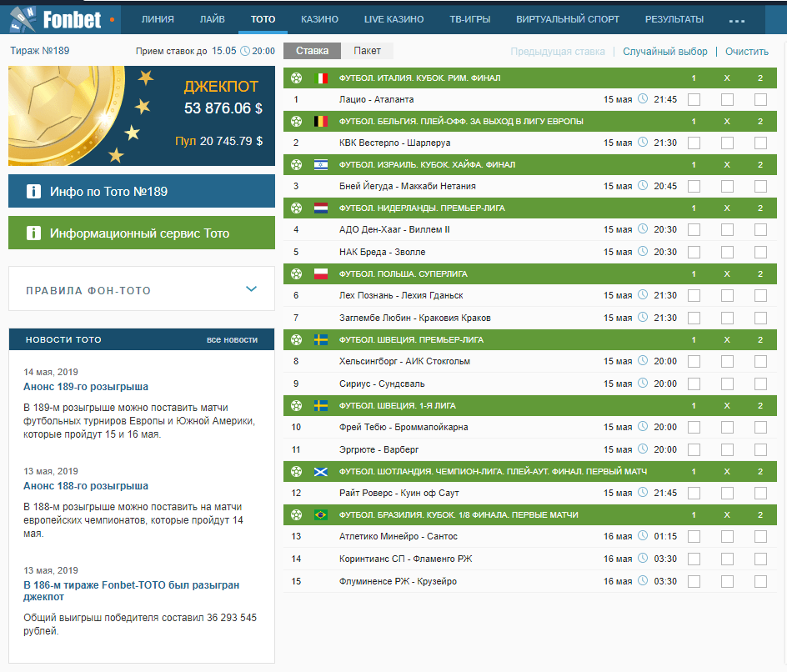Check outcome 2 for Бней Йегуда - Маккаби Нетания
787x672 pixels.
760,186
